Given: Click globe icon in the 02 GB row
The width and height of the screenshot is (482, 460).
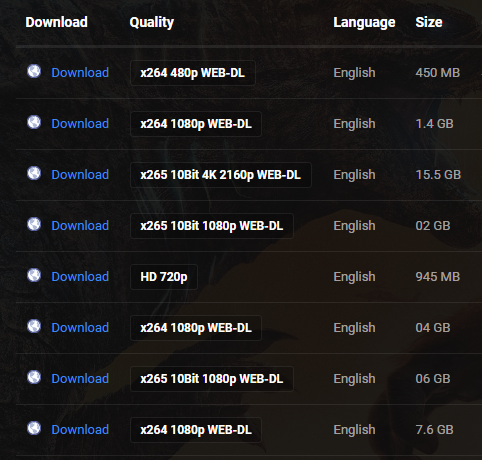Looking at the screenshot, I should [34, 224].
